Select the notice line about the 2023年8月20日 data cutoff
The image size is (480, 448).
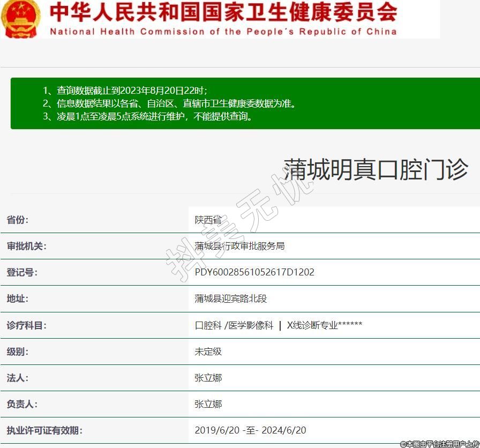[x=125, y=91]
